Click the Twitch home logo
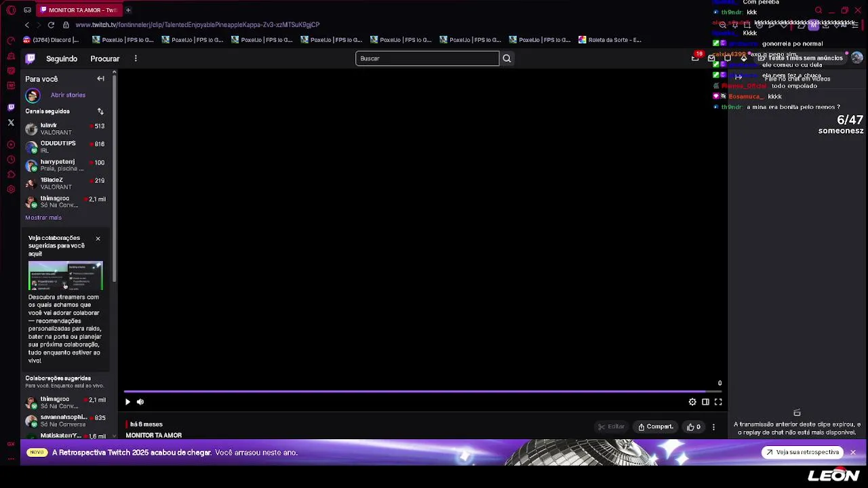Viewport: 868px width, 488px height. [31, 58]
